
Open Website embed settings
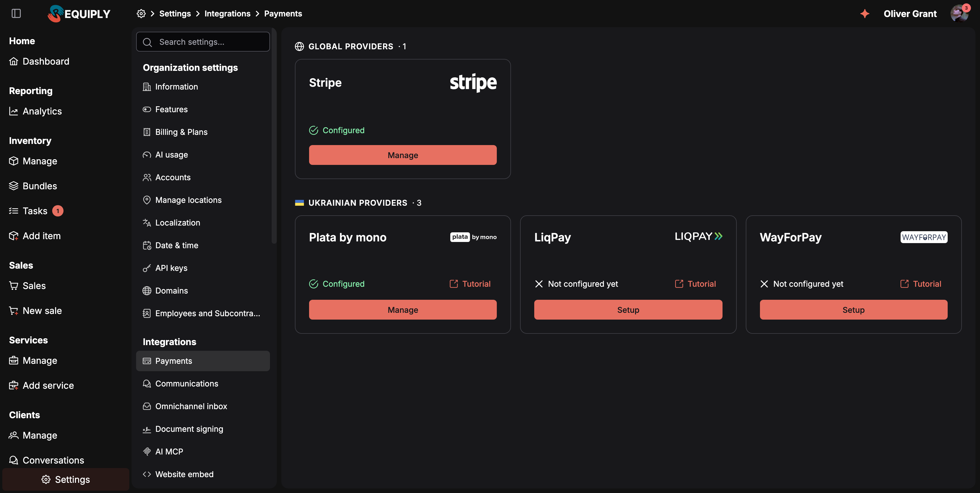pos(203,474)
